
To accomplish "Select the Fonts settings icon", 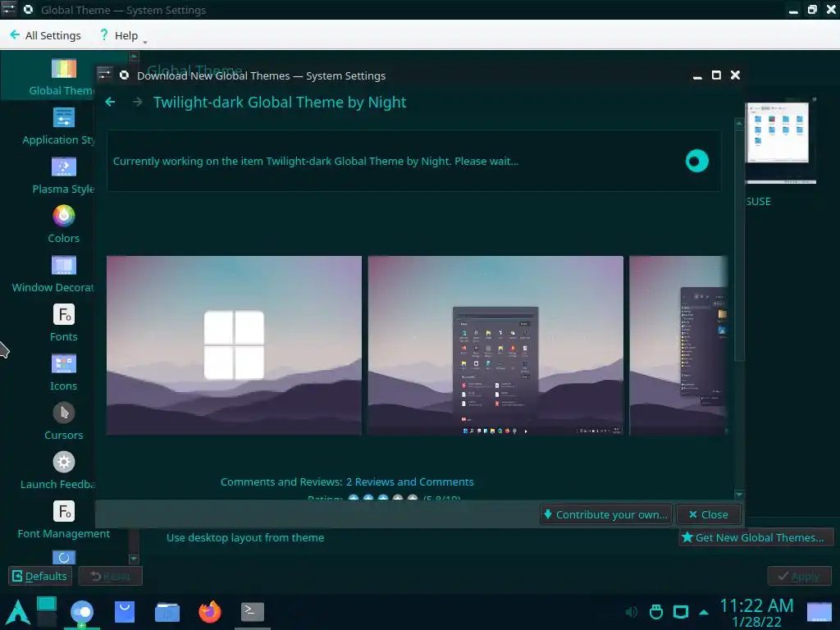I will coord(64,314).
